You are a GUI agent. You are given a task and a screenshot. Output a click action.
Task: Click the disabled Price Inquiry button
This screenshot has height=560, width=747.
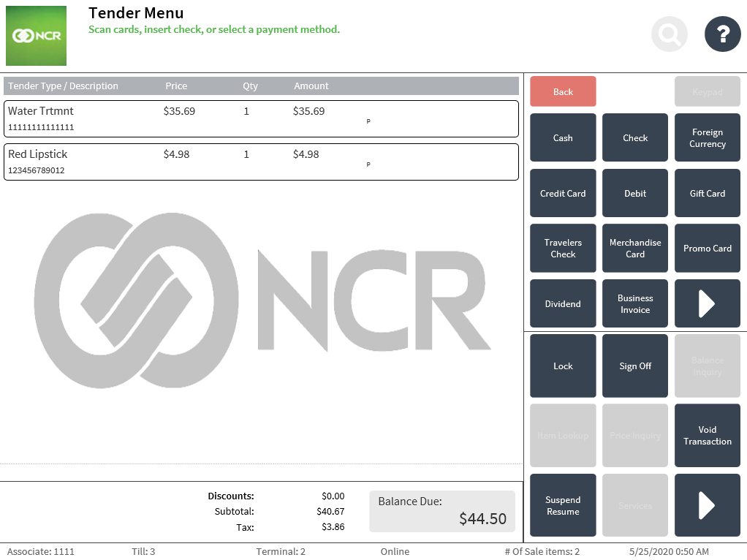(635, 436)
